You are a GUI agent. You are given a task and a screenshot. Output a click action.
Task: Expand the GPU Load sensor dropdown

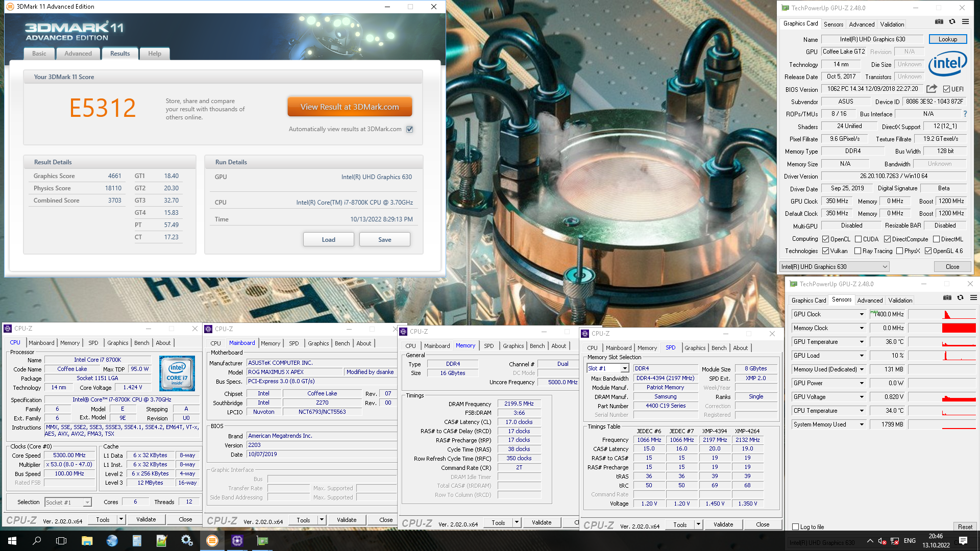tap(862, 356)
